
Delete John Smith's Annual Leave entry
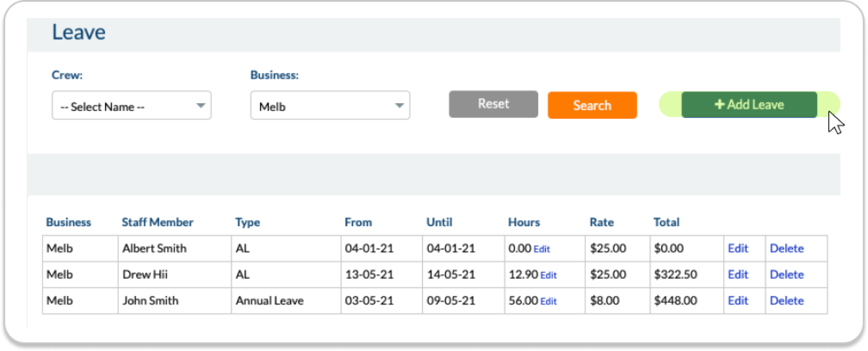(786, 301)
